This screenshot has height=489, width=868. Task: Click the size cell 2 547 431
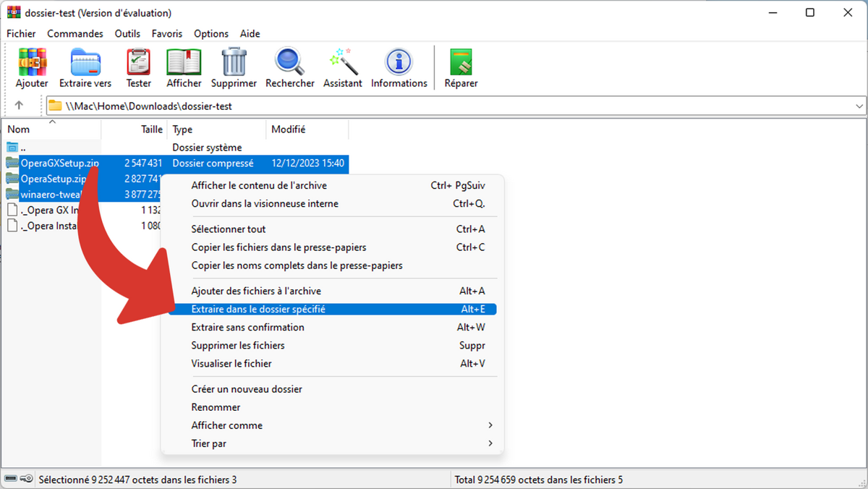coord(142,163)
